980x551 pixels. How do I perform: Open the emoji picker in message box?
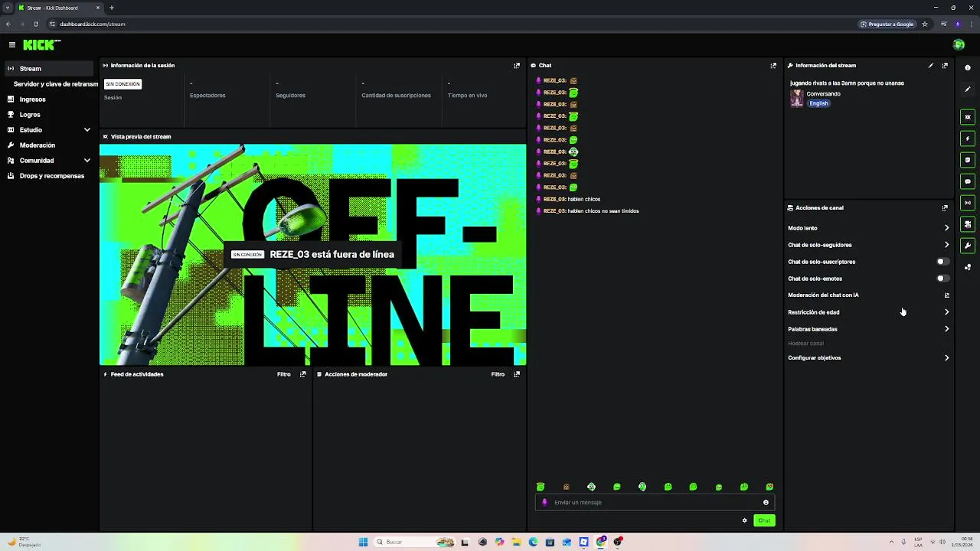[x=766, y=503]
